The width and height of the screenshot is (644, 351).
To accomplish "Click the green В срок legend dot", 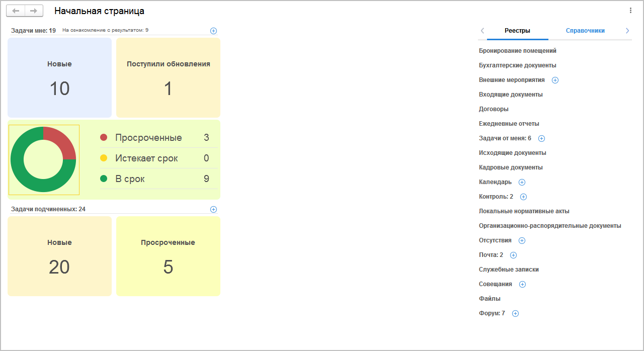I will point(104,179).
